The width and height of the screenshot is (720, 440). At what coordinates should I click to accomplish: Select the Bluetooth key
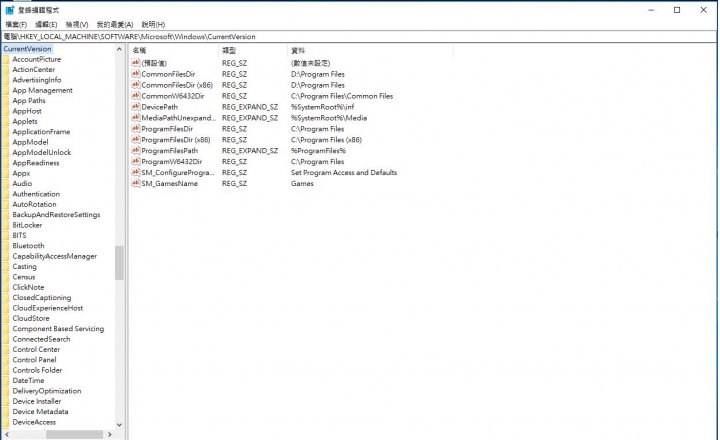(x=28, y=246)
